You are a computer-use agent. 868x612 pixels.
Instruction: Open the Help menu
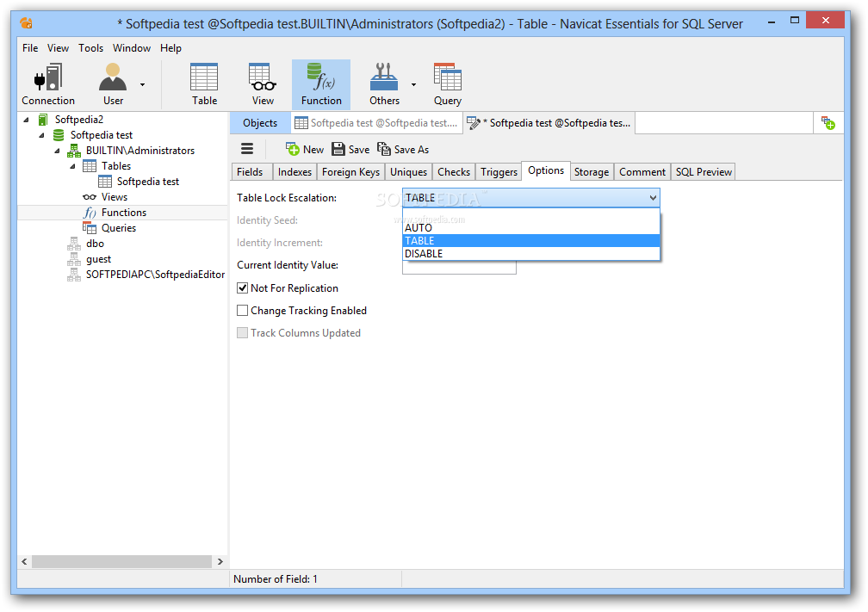[x=170, y=48]
